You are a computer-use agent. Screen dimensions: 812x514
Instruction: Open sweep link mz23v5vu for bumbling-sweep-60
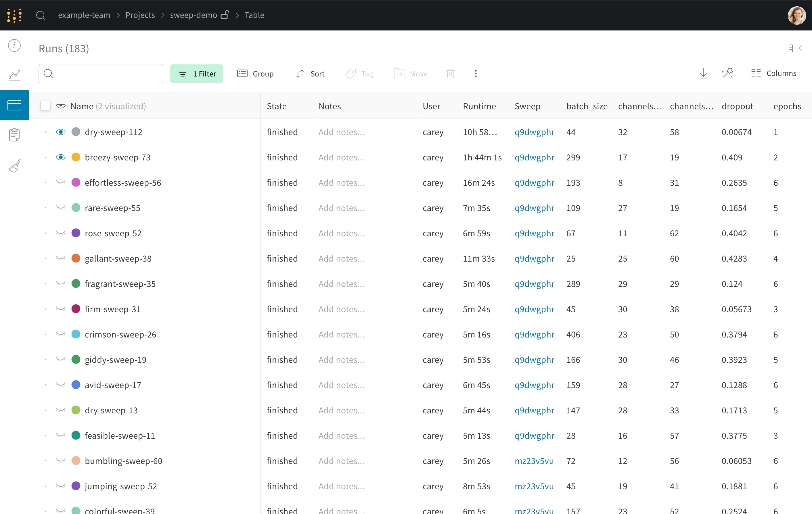point(534,461)
